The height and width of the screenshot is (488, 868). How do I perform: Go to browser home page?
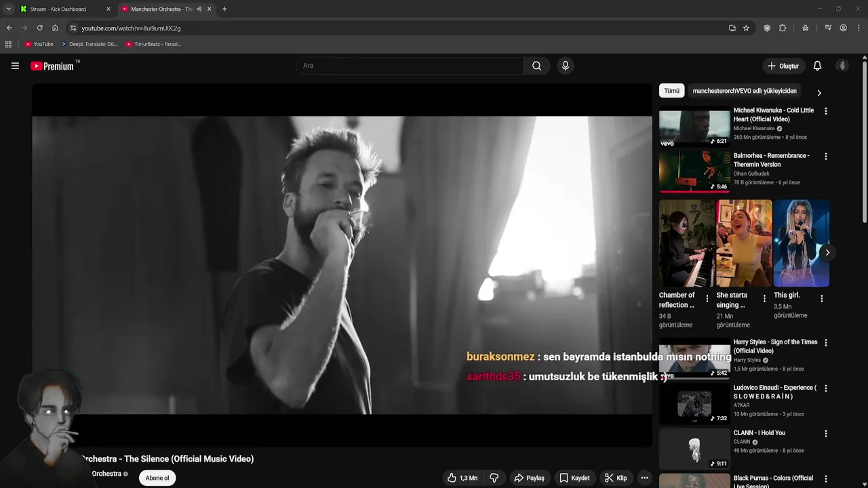click(x=55, y=28)
